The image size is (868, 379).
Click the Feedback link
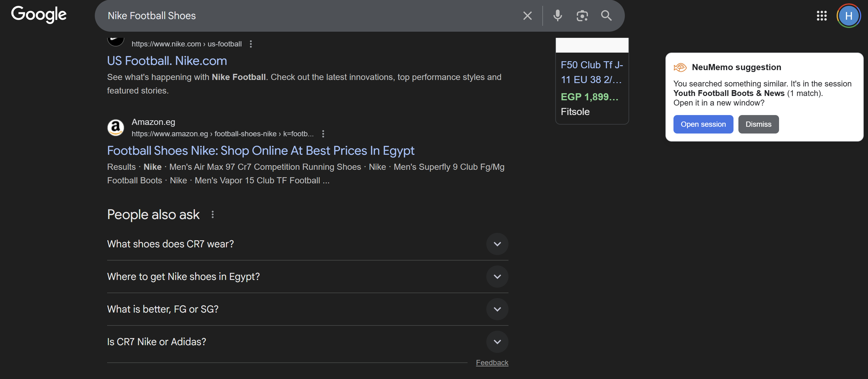click(492, 362)
